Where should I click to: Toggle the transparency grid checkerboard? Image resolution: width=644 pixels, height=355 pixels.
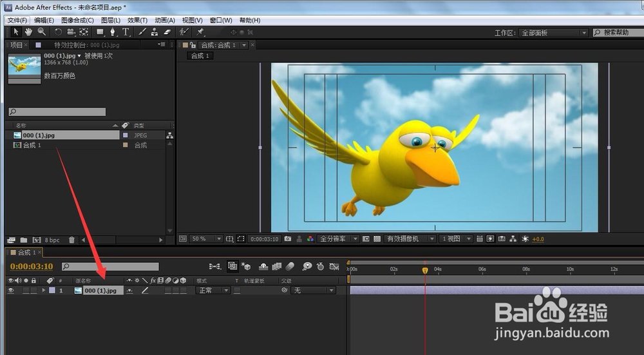[x=377, y=239]
